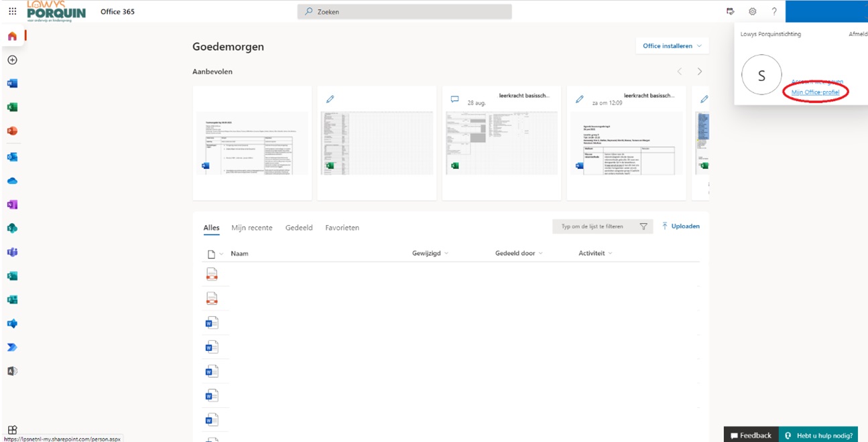Open PowerPoint from the left sidebar
868x442 pixels.
(x=12, y=131)
